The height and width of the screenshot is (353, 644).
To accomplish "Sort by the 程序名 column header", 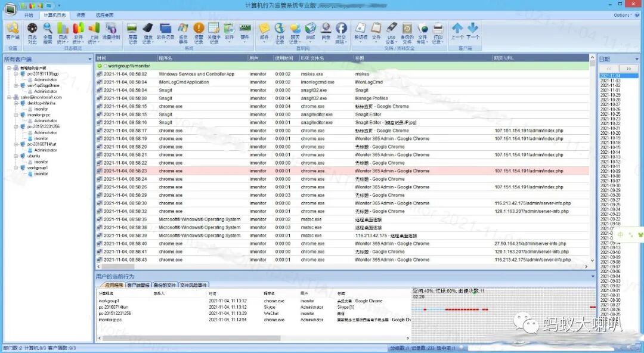I will coord(203,58).
